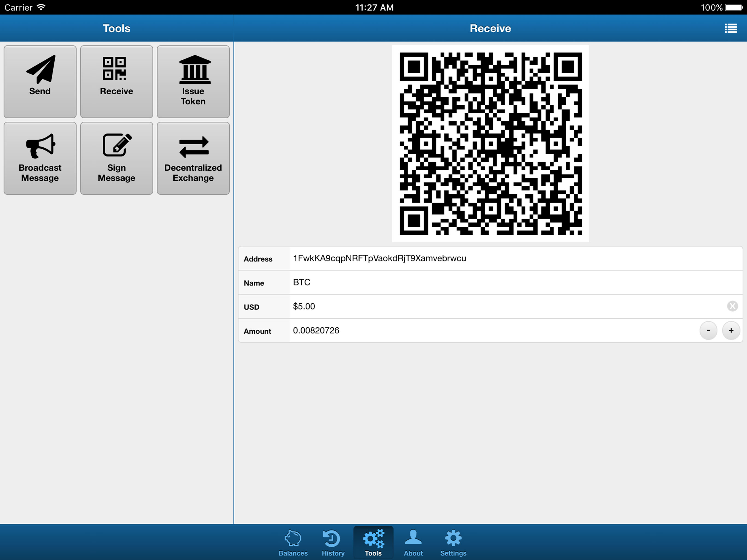Switch to the Balances tab
The height and width of the screenshot is (560, 747).
pyautogui.click(x=293, y=543)
